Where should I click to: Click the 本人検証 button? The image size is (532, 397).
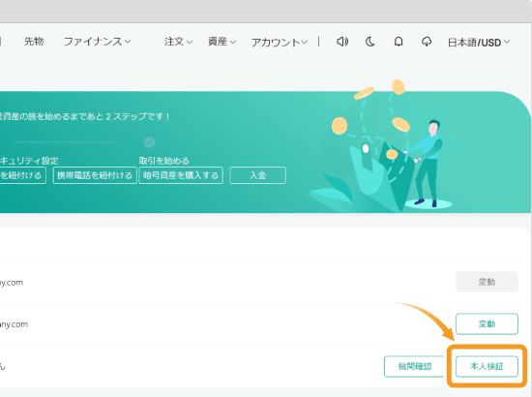pyautogui.click(x=487, y=366)
